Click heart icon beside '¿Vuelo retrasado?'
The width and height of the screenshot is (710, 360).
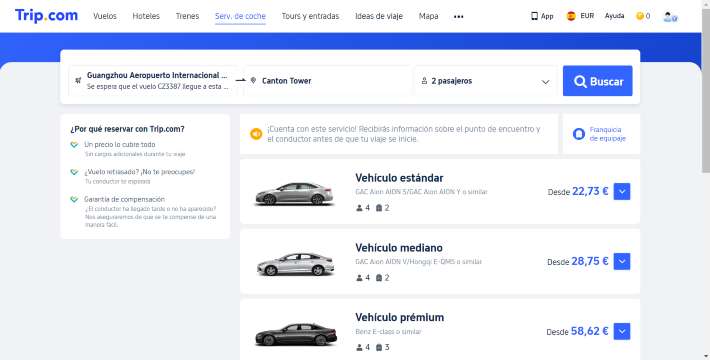click(x=74, y=172)
